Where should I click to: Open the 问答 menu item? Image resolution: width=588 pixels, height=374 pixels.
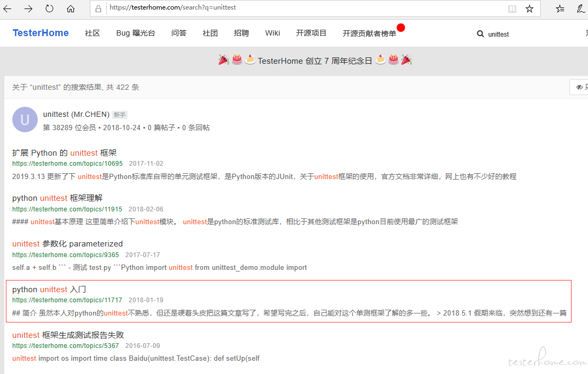point(179,33)
